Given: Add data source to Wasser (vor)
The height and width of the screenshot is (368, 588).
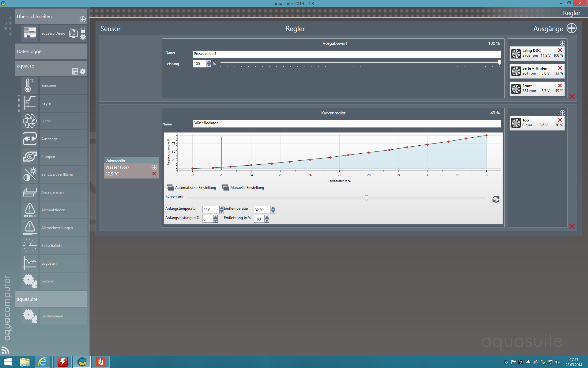Looking at the screenshot, I should (154, 167).
